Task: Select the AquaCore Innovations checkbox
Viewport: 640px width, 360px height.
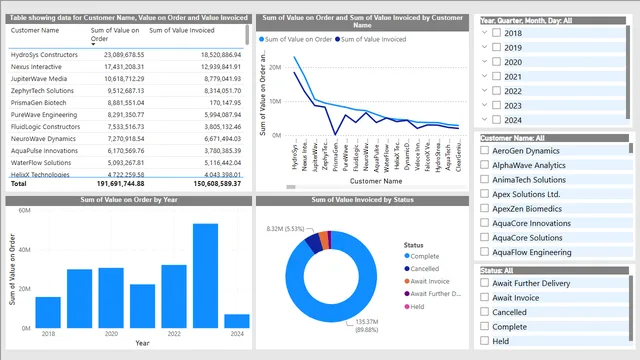Action: [484, 223]
